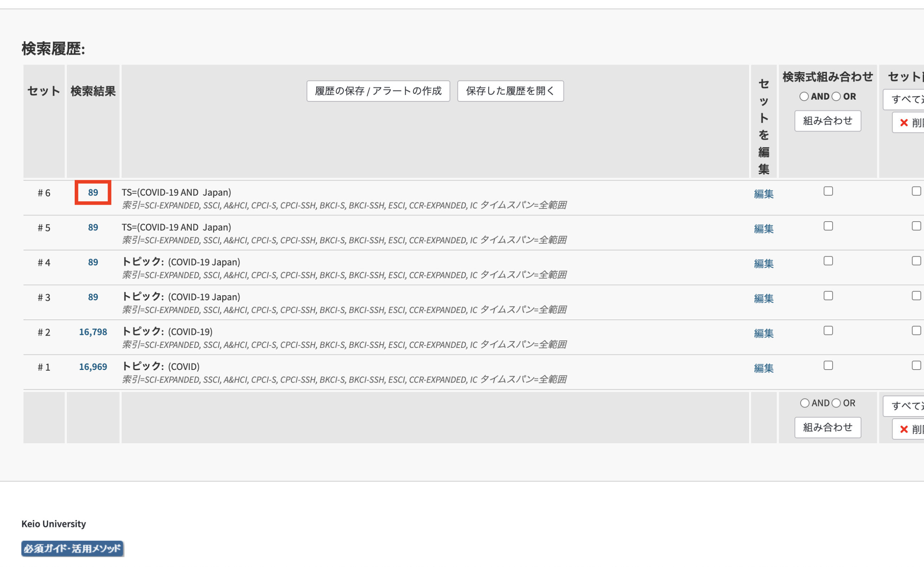Click the TS=(COVID-19 AND Japan) query in set #6
The width and height of the screenshot is (924, 567).
176,192
